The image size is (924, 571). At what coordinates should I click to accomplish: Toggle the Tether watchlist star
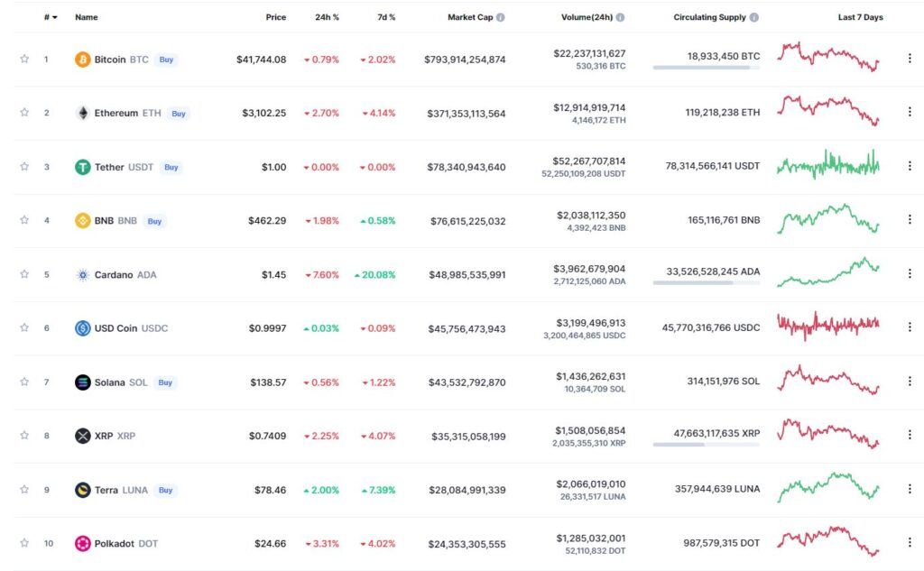[x=24, y=166]
